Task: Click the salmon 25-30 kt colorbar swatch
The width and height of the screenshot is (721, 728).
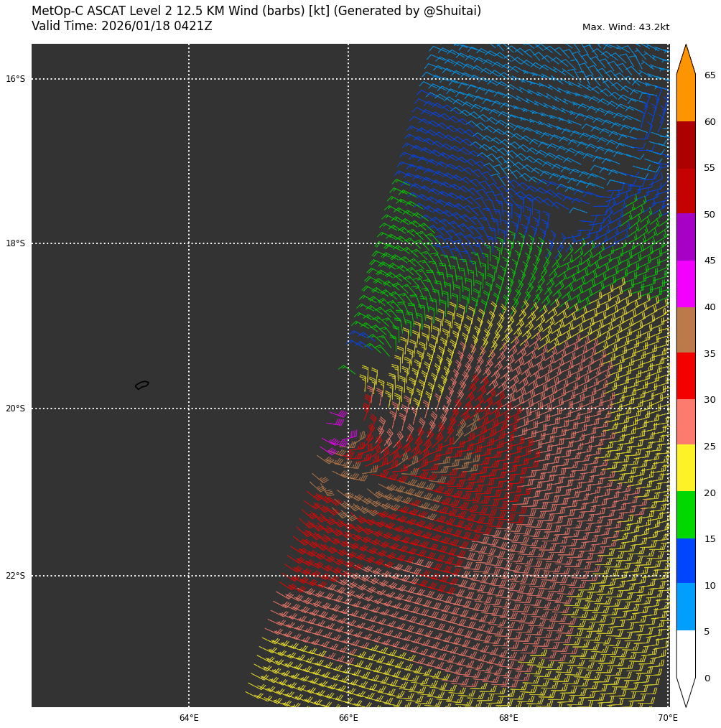Action: (x=686, y=421)
